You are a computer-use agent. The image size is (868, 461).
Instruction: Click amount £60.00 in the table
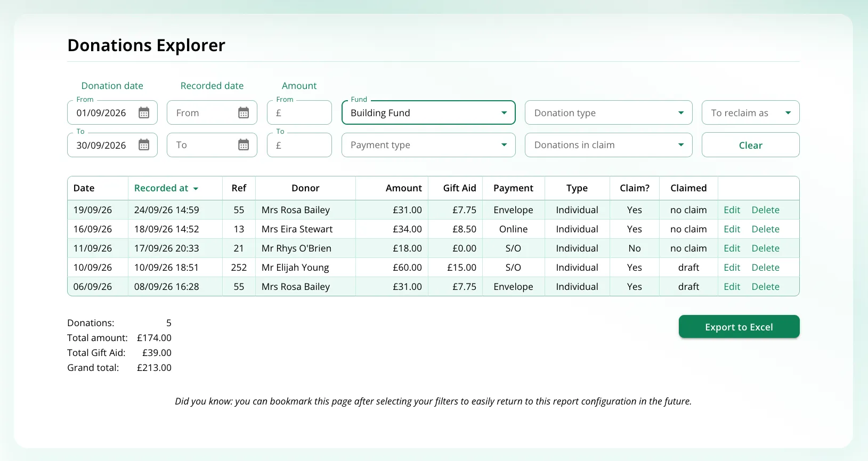pyautogui.click(x=407, y=268)
